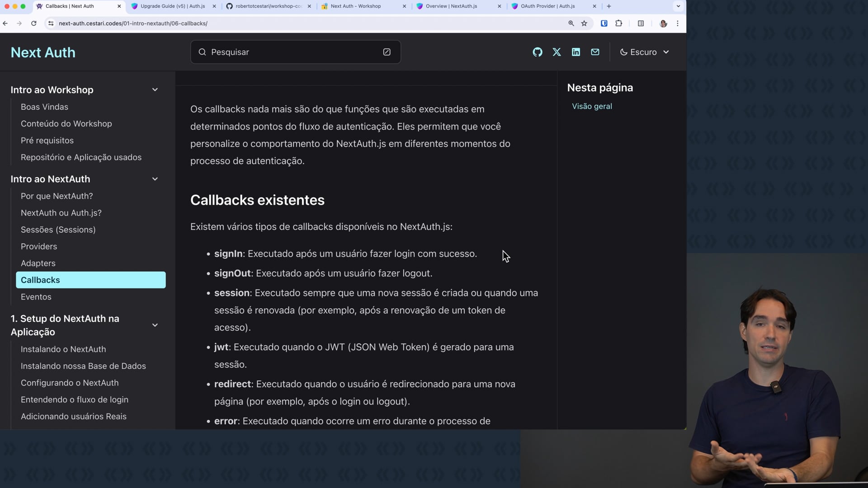868x488 pixels.
Task: Open the browser extensions puzzle icon
Action: pyautogui.click(x=618, y=23)
